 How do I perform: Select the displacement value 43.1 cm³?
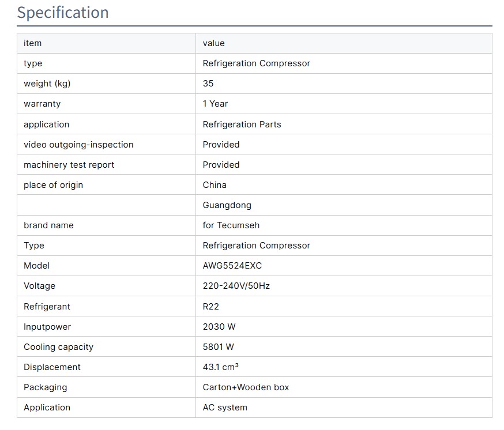coord(220,367)
